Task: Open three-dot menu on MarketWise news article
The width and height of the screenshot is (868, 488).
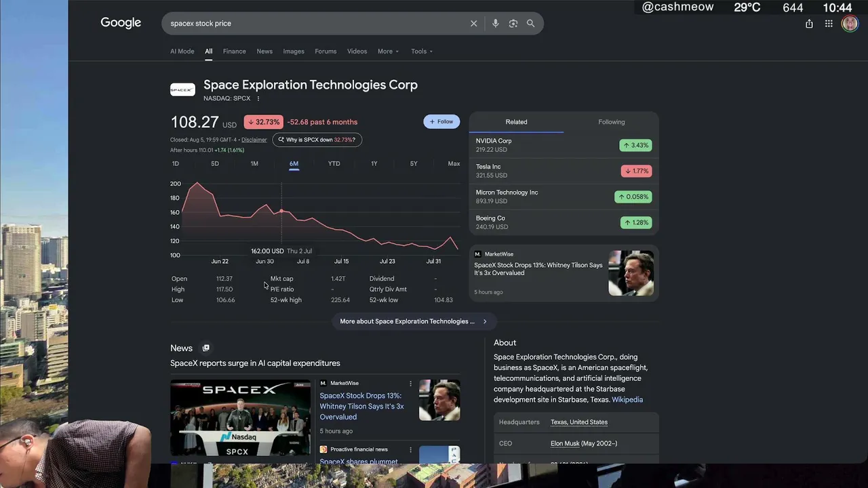Action: (410, 384)
